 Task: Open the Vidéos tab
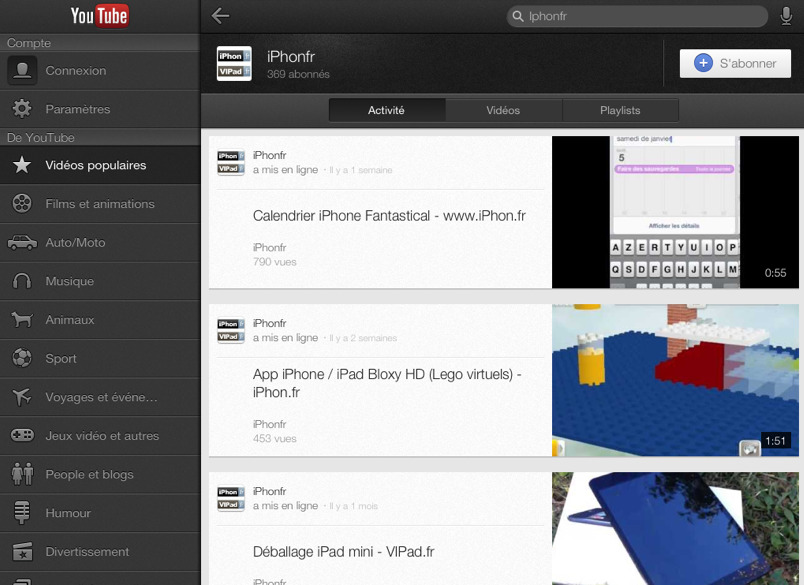(504, 110)
